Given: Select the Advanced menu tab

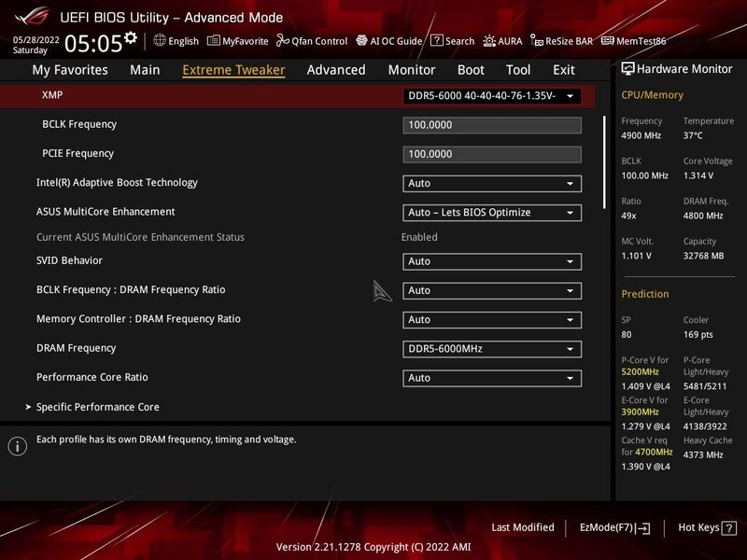Looking at the screenshot, I should (335, 69).
